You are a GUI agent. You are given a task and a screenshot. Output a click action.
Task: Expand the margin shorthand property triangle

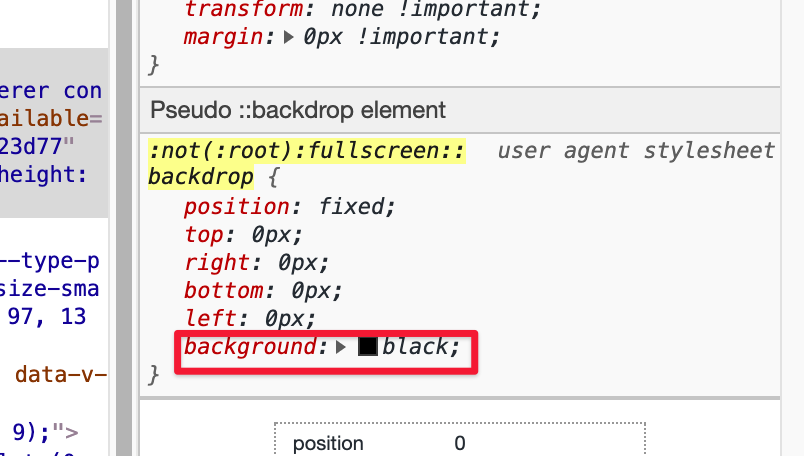(289, 37)
